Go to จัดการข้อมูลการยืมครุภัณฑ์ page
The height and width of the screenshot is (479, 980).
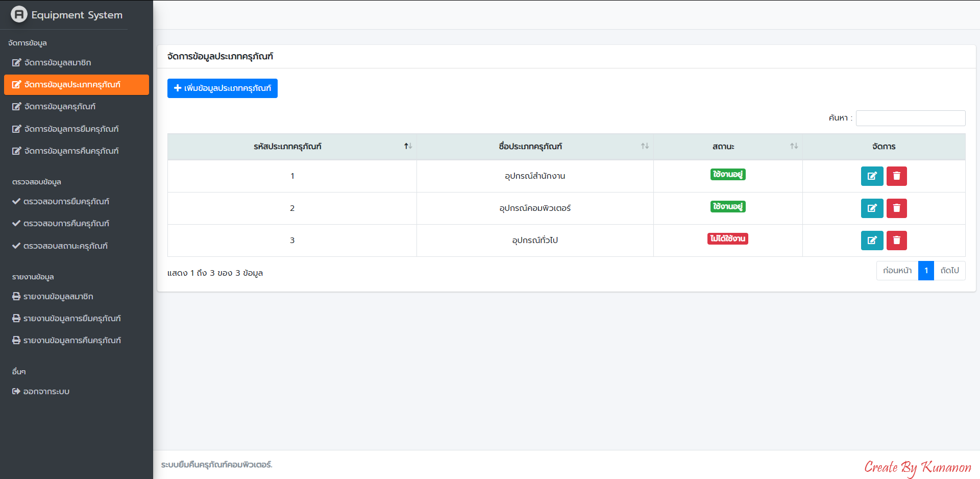point(71,129)
